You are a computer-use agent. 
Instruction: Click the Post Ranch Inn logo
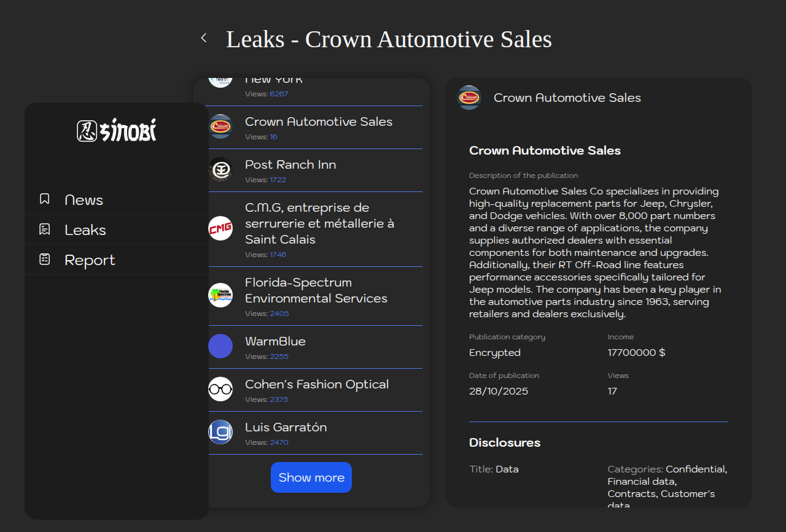tap(220, 170)
